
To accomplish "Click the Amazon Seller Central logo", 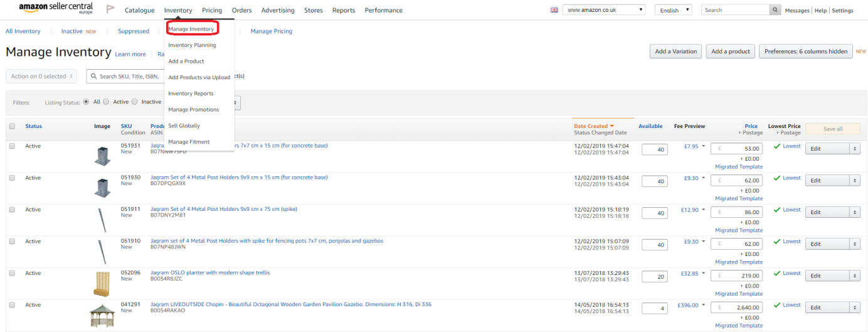I will point(55,9).
